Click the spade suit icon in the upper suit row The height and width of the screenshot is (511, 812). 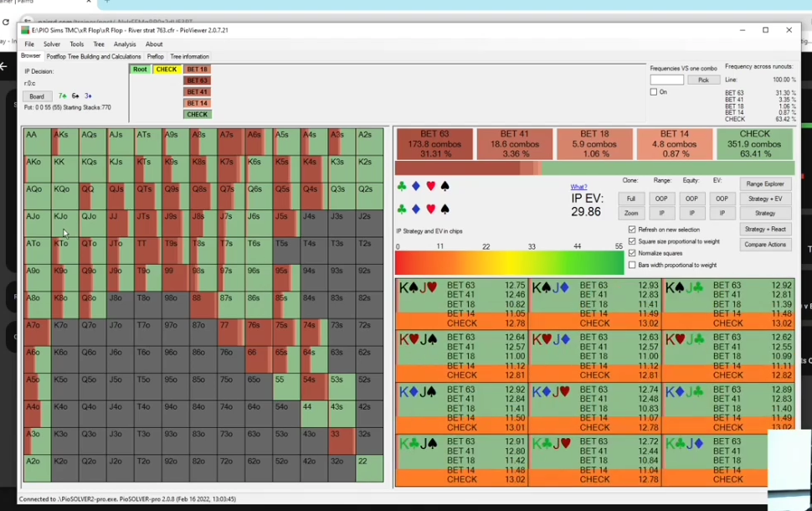[x=445, y=186]
